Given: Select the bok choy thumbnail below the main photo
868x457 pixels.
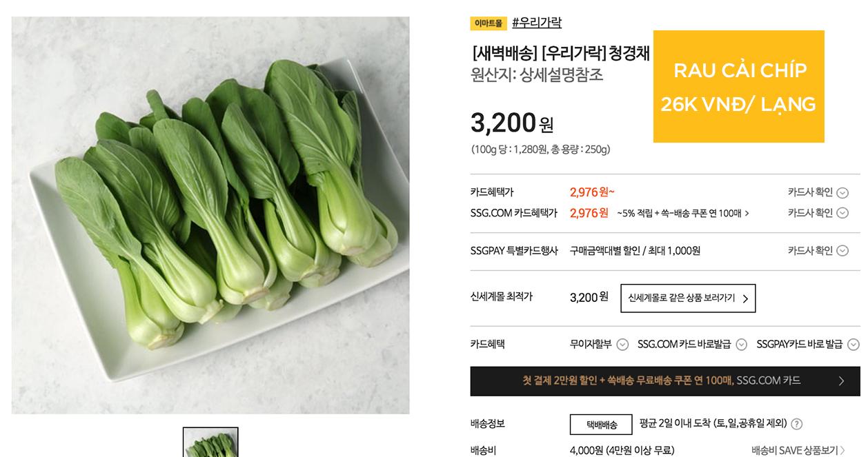Looking at the screenshot, I should pos(210,443).
